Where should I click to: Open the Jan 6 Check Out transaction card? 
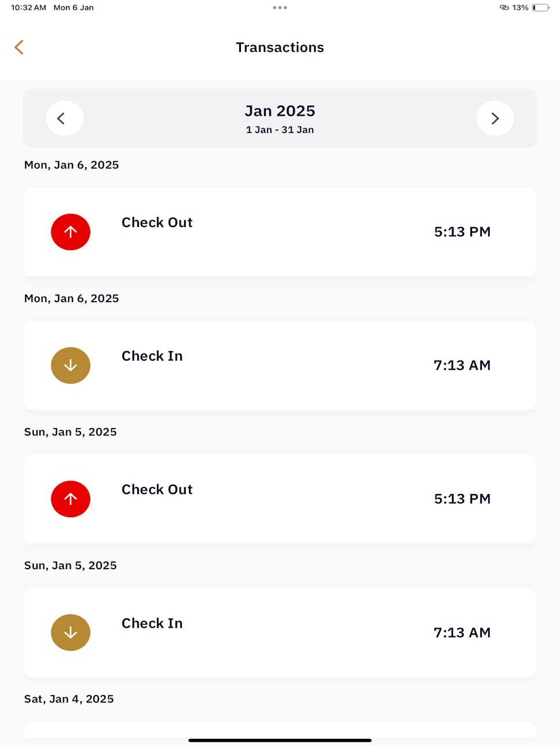click(x=280, y=232)
